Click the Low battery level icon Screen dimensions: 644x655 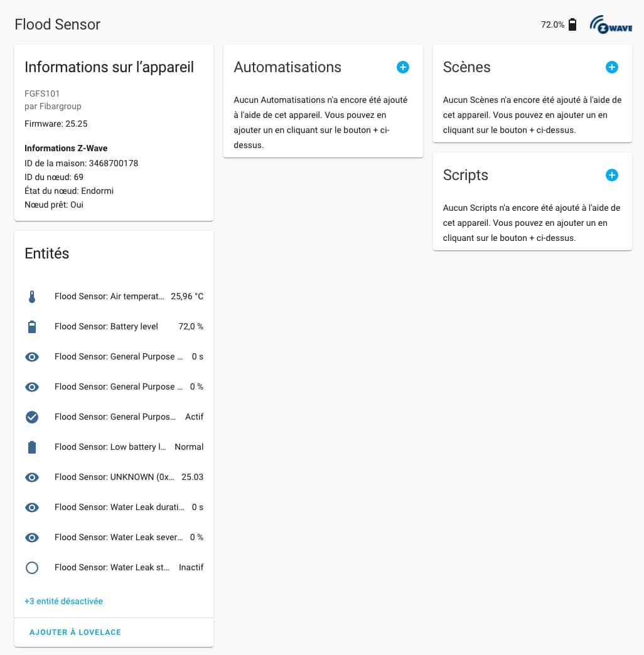click(32, 447)
